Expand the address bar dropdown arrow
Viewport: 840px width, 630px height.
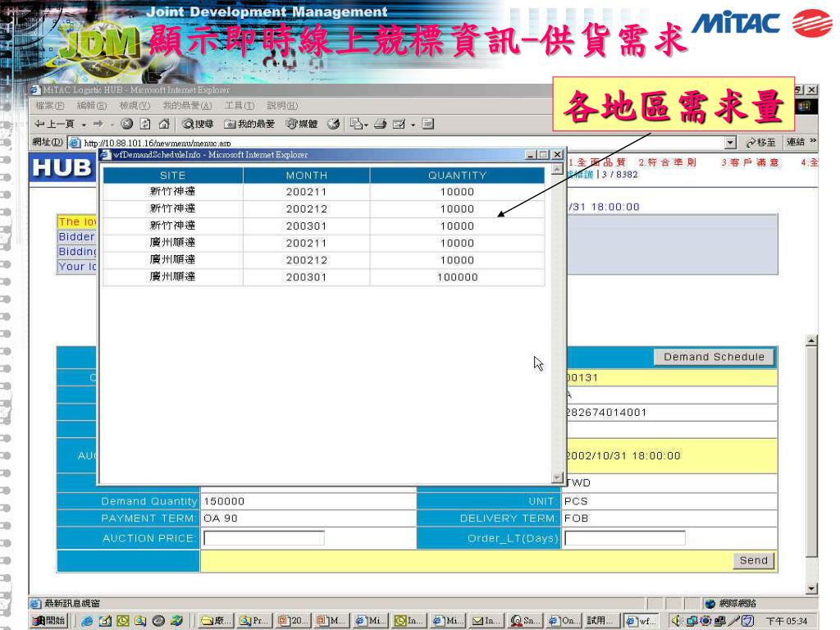(x=730, y=143)
